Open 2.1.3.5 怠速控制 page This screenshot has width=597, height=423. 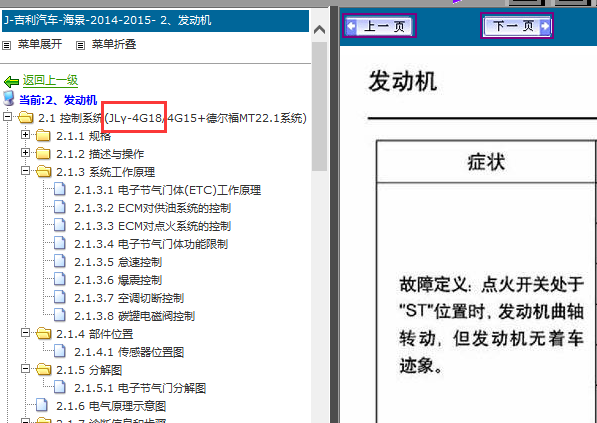[x=118, y=262]
